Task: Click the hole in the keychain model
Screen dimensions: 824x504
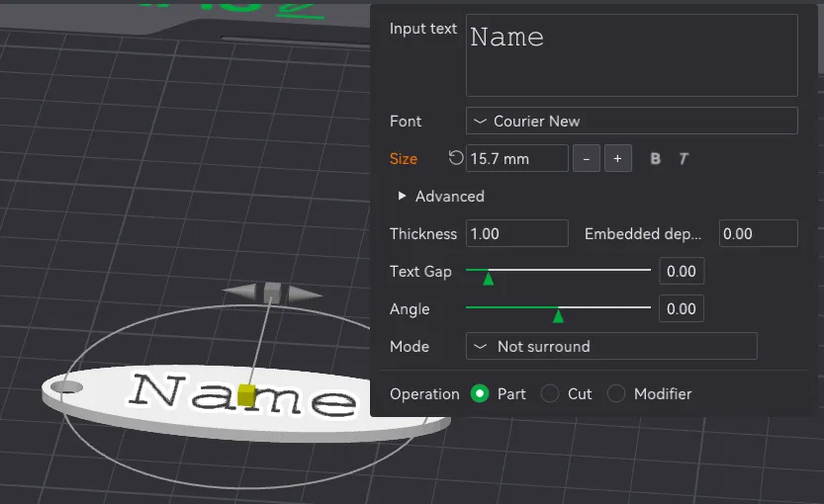Action: tap(65, 387)
